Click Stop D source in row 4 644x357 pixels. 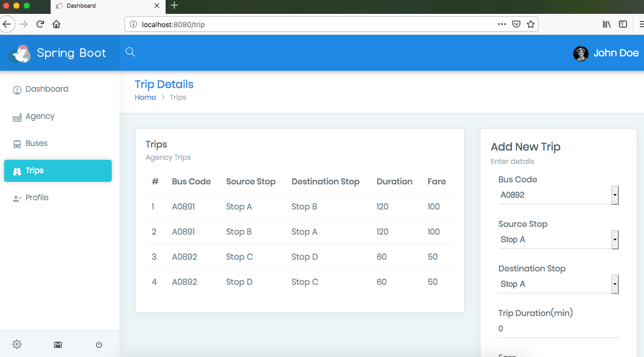(239, 282)
